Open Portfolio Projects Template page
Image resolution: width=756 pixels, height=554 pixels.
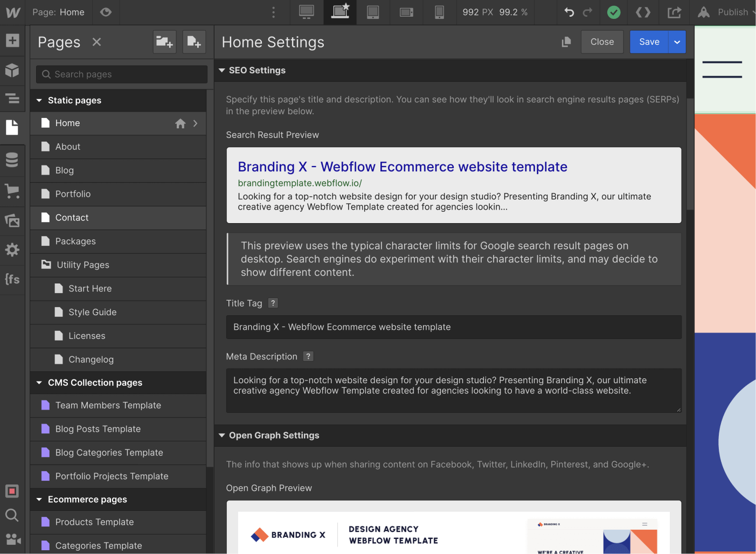point(118,476)
